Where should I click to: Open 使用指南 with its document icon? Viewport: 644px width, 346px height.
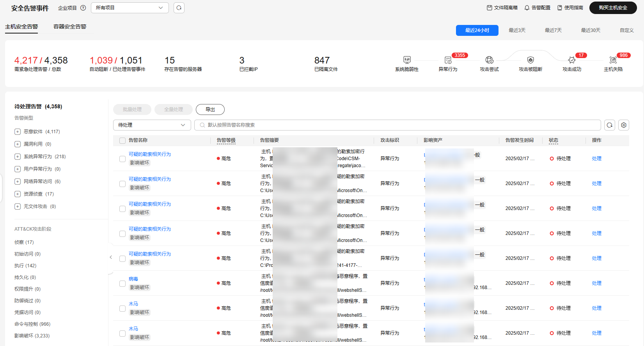coord(570,8)
